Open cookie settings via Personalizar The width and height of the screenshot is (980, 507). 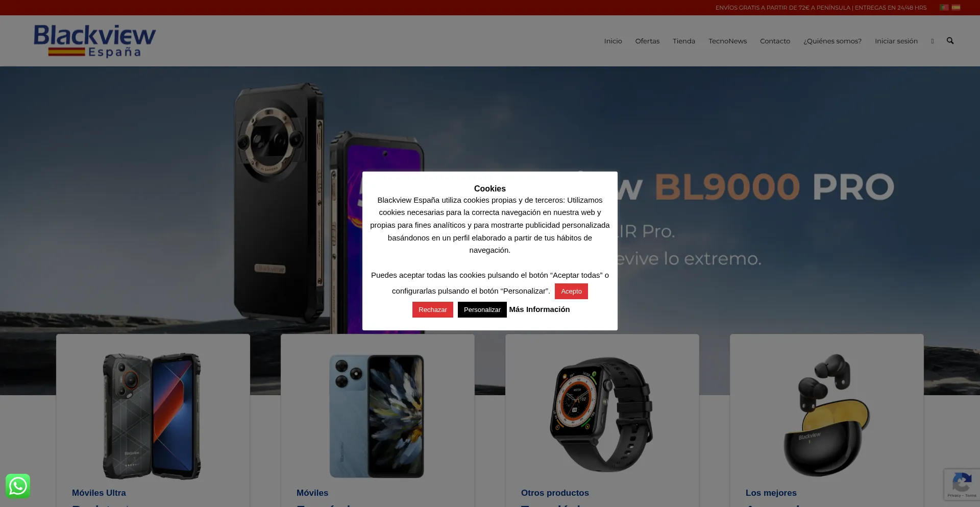point(482,309)
